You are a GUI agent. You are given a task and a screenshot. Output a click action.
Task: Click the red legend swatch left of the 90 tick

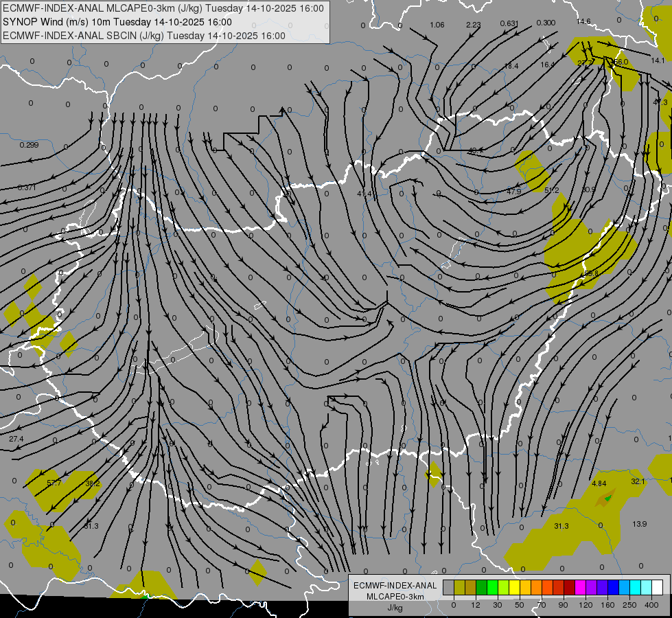pyautogui.click(x=559, y=588)
